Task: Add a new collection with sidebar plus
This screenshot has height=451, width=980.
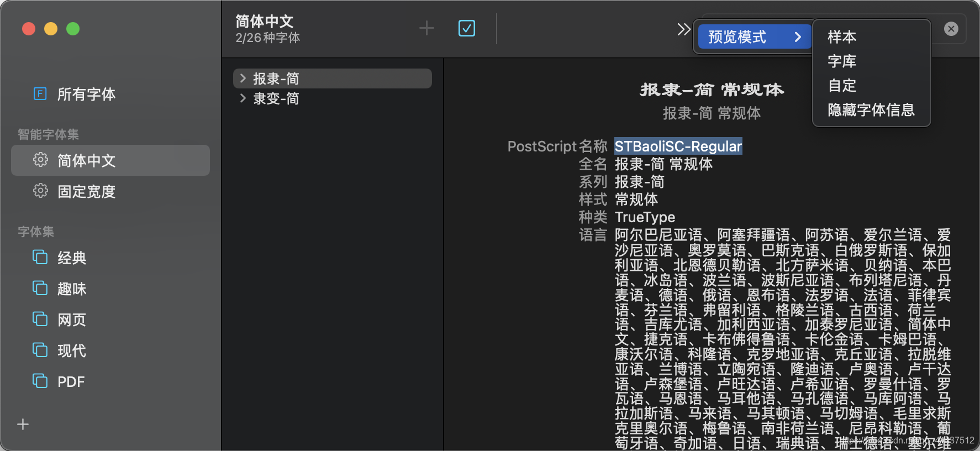Action: [x=23, y=424]
